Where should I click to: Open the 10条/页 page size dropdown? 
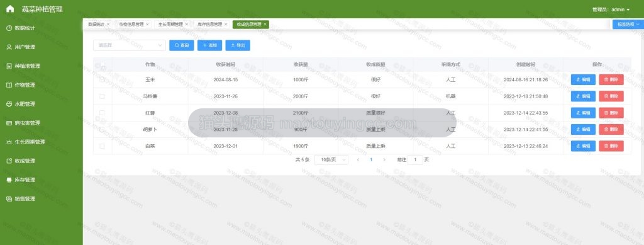click(331, 159)
